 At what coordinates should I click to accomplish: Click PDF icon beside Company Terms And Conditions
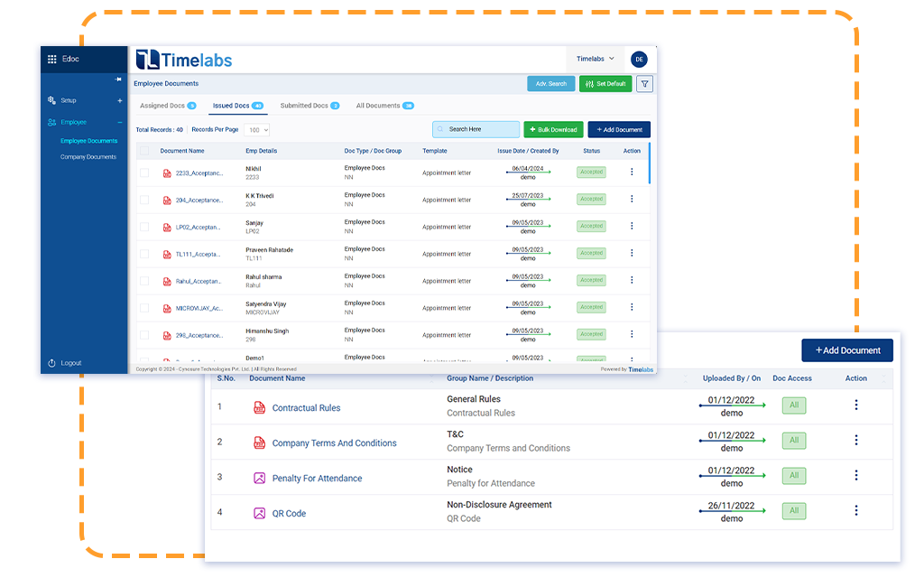point(259,443)
